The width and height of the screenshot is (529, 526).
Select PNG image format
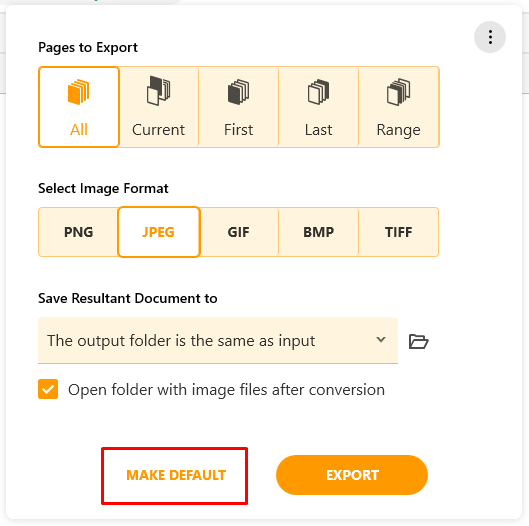78,232
